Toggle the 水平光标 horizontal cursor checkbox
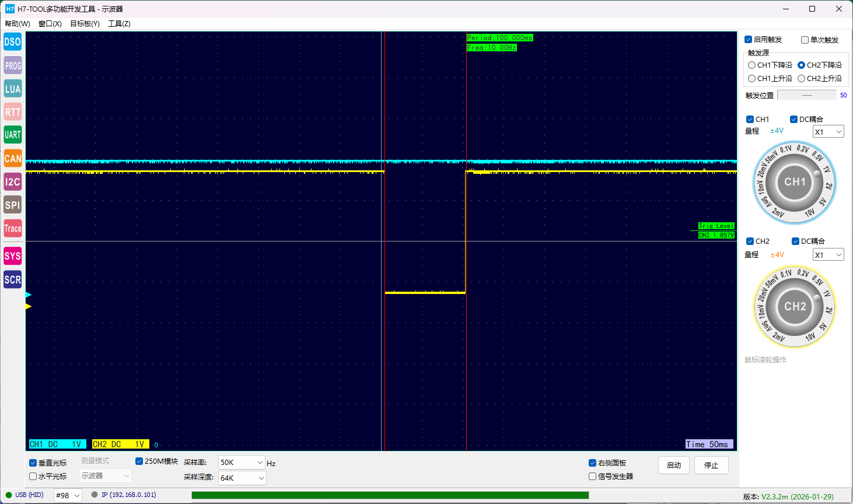 point(33,477)
